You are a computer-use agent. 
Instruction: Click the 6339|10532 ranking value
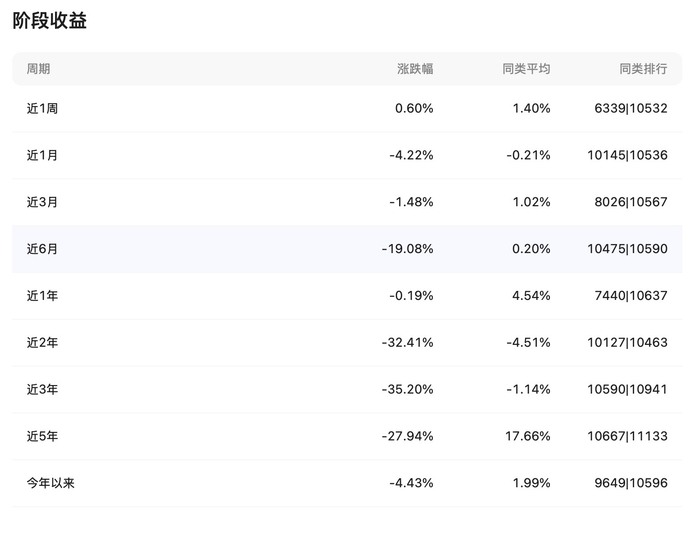[x=629, y=108]
